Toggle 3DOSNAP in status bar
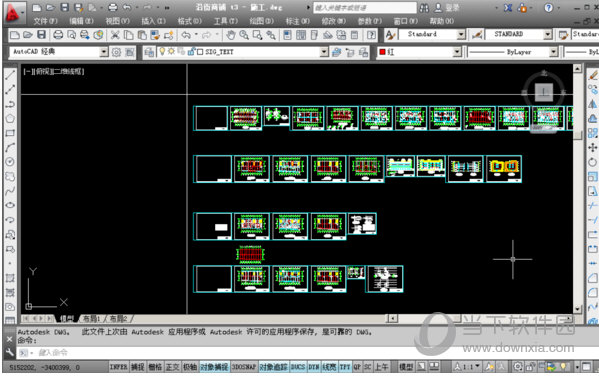 (x=244, y=367)
